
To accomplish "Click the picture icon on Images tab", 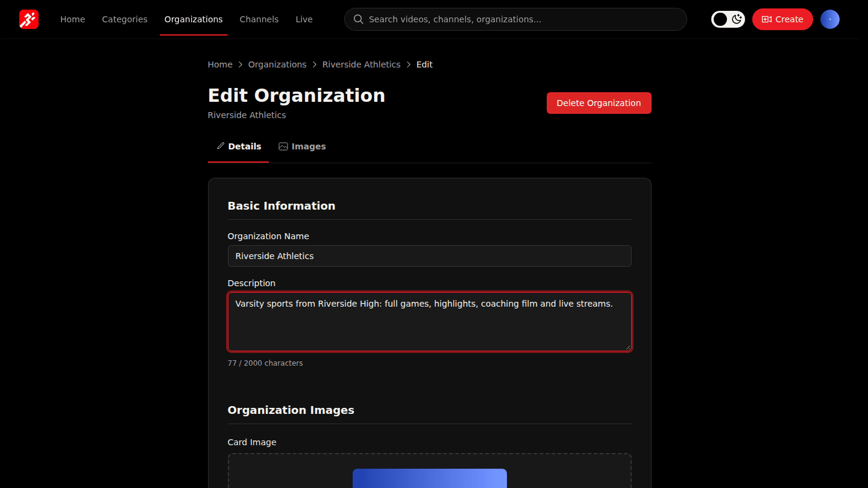I will [x=283, y=146].
